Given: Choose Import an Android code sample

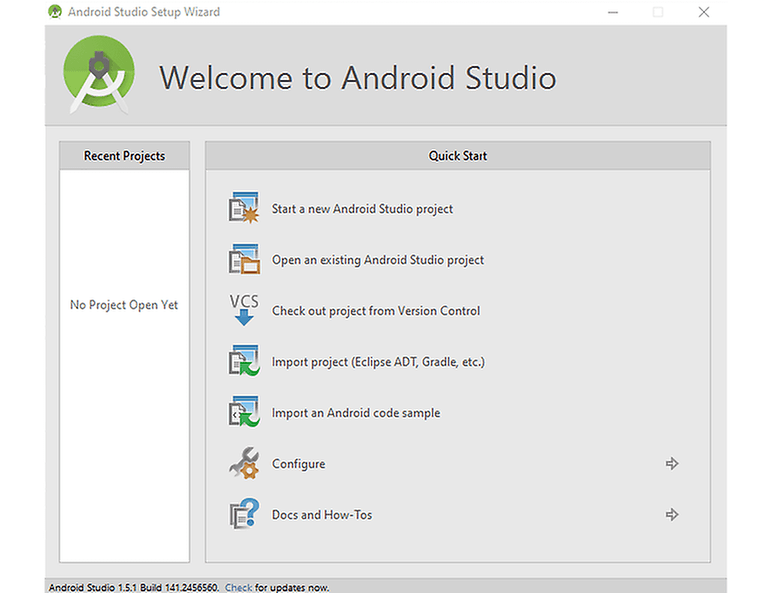Looking at the screenshot, I should coord(356,413).
